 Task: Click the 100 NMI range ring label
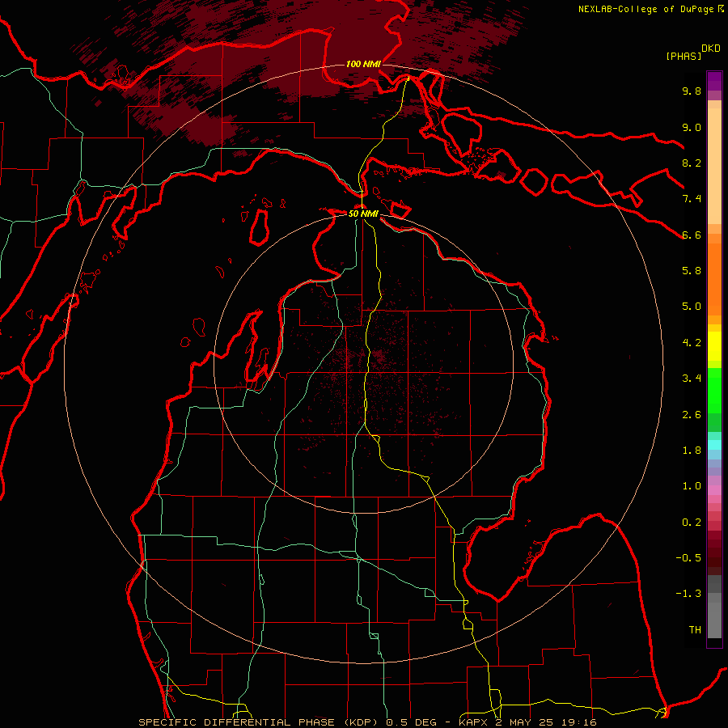point(363,64)
